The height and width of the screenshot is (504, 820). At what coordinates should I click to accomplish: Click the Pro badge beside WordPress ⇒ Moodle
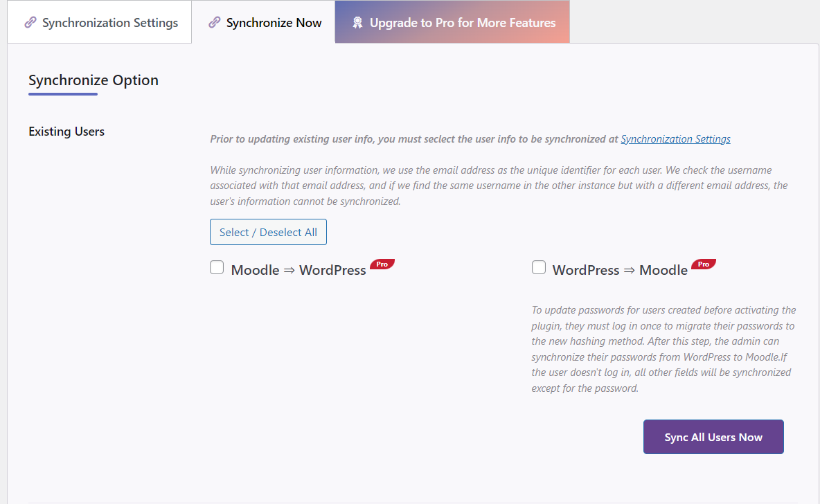[x=704, y=264]
